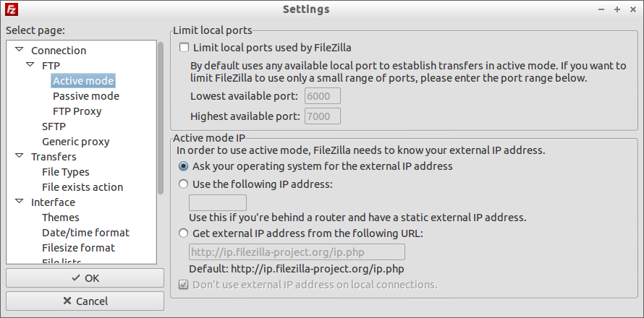Open the FTP Proxy settings page

[77, 111]
